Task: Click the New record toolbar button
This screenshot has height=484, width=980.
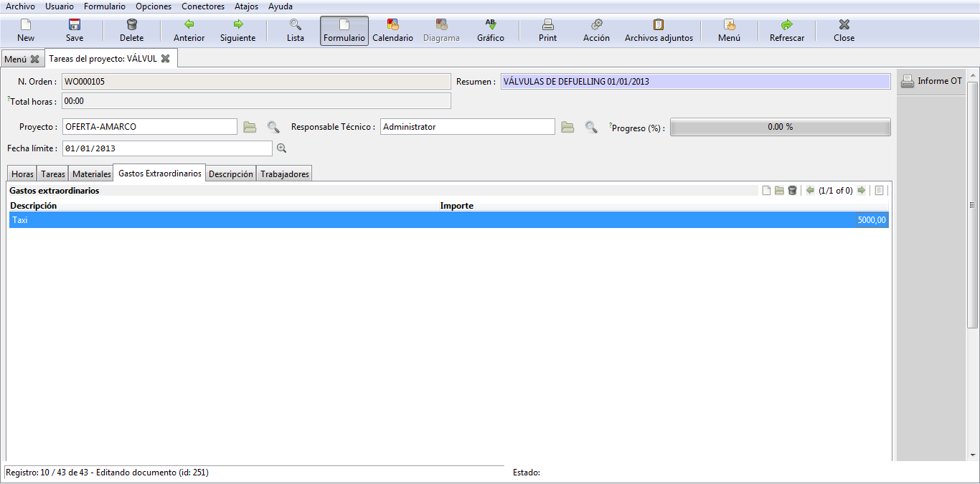Action: pyautogui.click(x=26, y=31)
